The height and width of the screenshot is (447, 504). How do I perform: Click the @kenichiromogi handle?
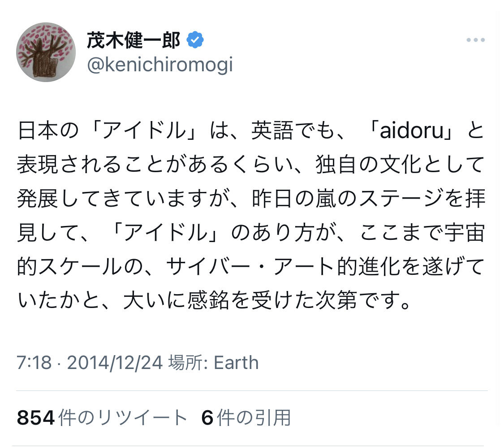(x=159, y=65)
